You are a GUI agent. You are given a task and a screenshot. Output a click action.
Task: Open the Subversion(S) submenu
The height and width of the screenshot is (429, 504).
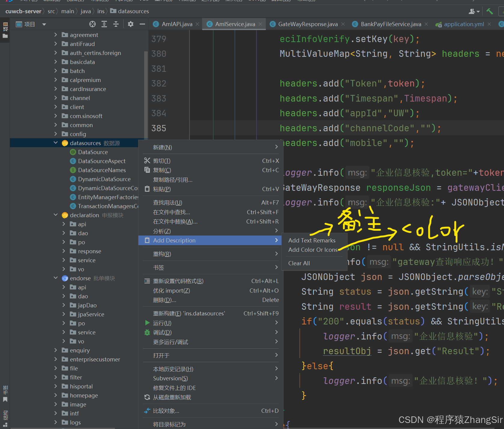tap(210, 379)
